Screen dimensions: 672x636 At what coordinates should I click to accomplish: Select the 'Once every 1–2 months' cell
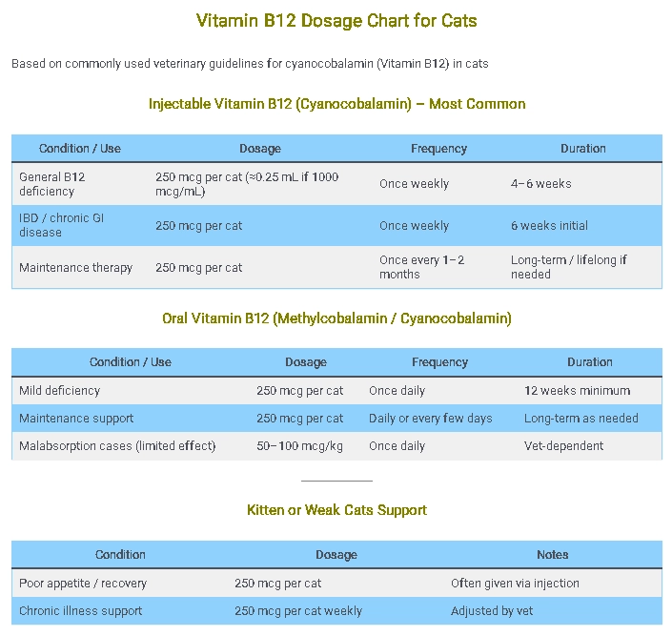421,267
